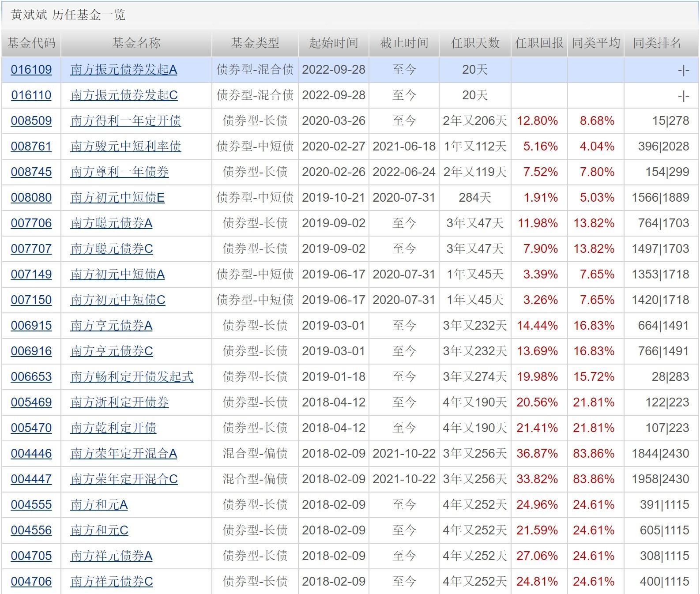Click the 起始时间 column header
This screenshot has height=594, width=700.
pos(334,43)
